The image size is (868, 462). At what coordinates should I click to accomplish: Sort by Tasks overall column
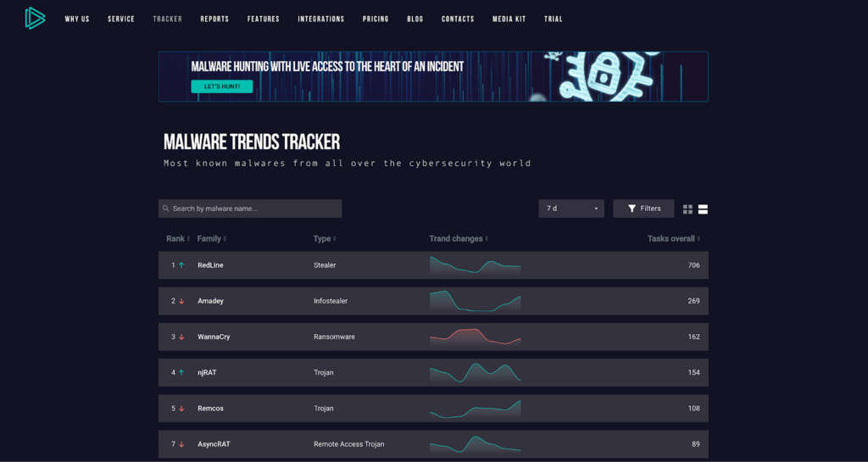click(673, 239)
